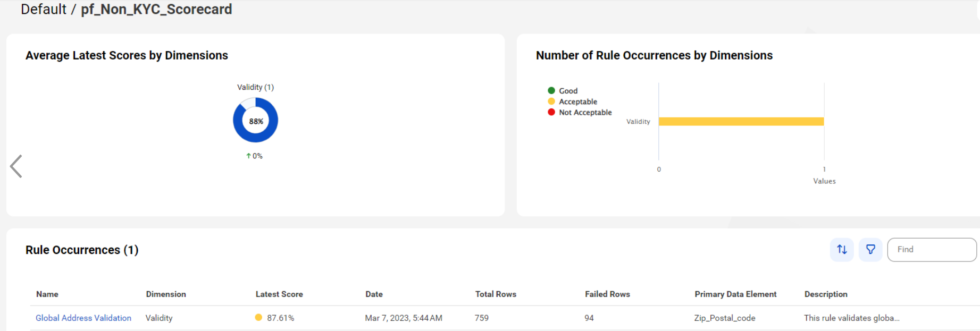
Task: Toggle the Good legend entry
Action: [563, 91]
